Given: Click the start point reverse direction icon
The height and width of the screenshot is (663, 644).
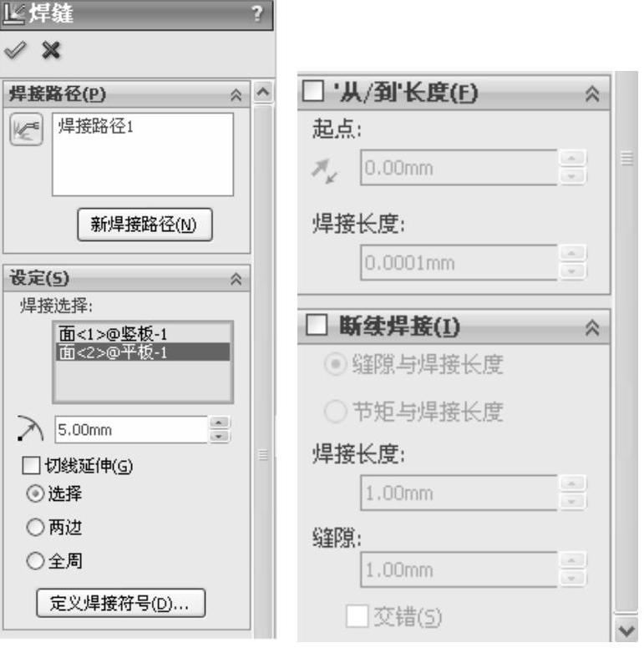Looking at the screenshot, I should [325, 171].
